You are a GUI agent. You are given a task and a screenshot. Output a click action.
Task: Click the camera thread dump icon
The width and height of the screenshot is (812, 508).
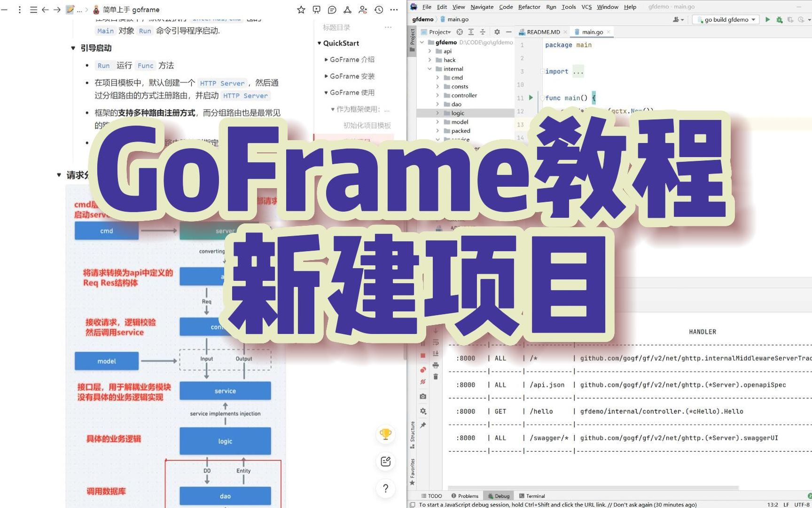(423, 397)
